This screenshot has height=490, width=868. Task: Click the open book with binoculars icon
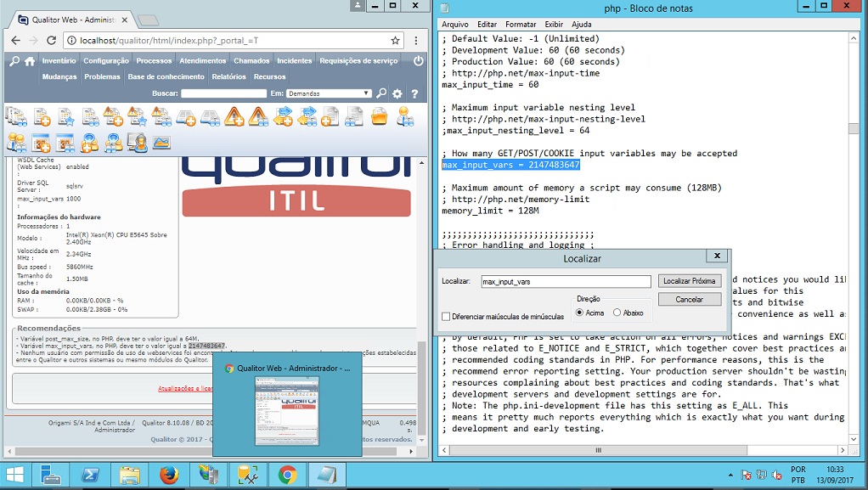coord(211,117)
